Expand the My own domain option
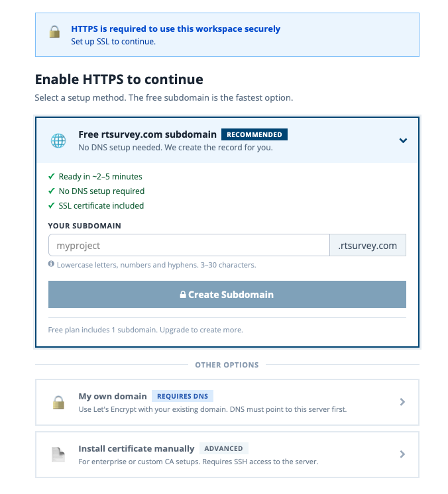448x494 pixels. click(403, 402)
